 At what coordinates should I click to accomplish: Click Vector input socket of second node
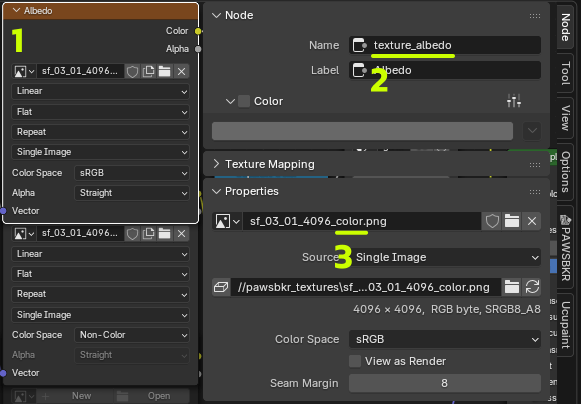coord(3,373)
